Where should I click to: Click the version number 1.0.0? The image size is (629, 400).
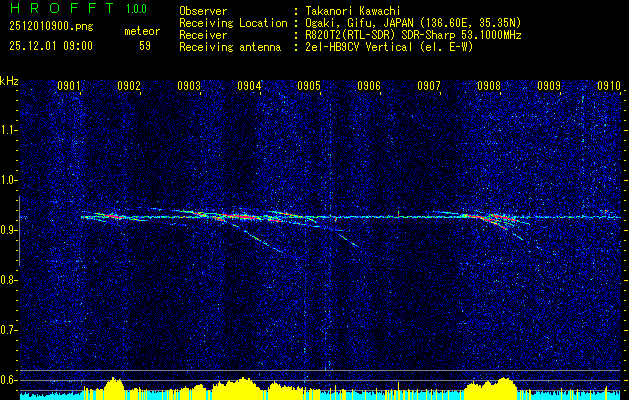coord(136,8)
